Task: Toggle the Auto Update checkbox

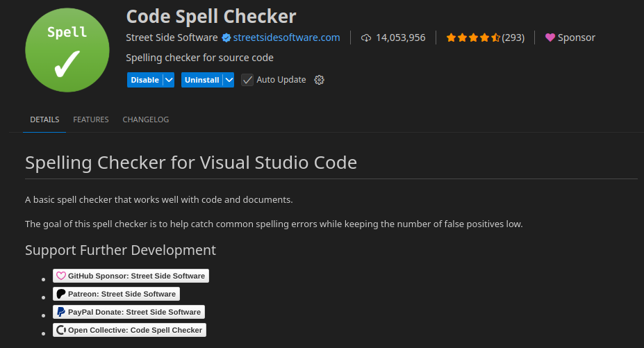Action: tap(247, 80)
